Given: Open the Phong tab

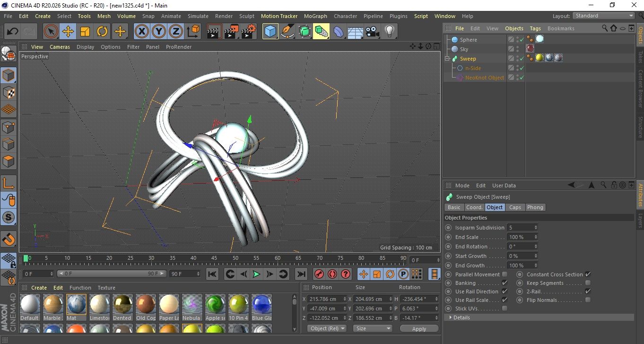Looking at the screenshot, I should (535, 207).
